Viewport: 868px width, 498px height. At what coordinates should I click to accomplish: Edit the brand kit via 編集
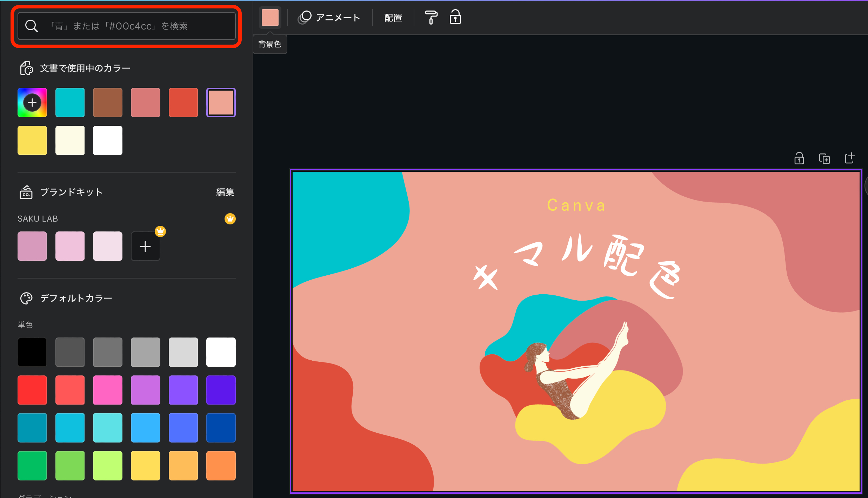225,192
